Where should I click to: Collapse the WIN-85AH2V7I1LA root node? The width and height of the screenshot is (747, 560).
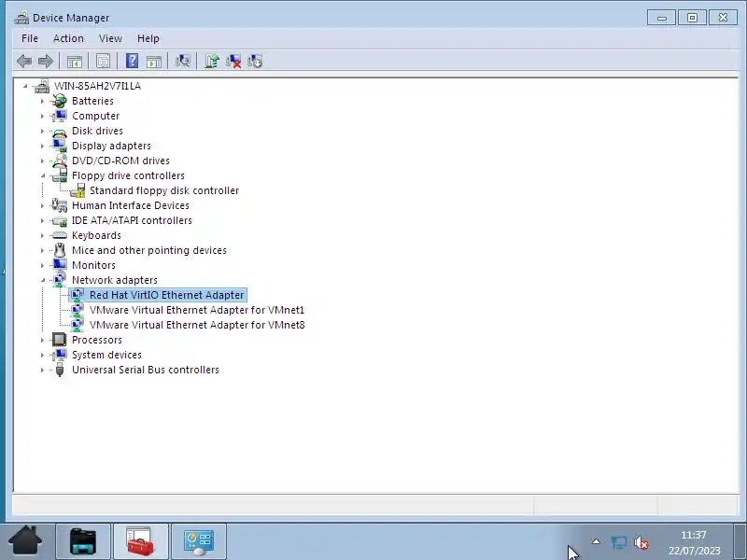click(25, 86)
